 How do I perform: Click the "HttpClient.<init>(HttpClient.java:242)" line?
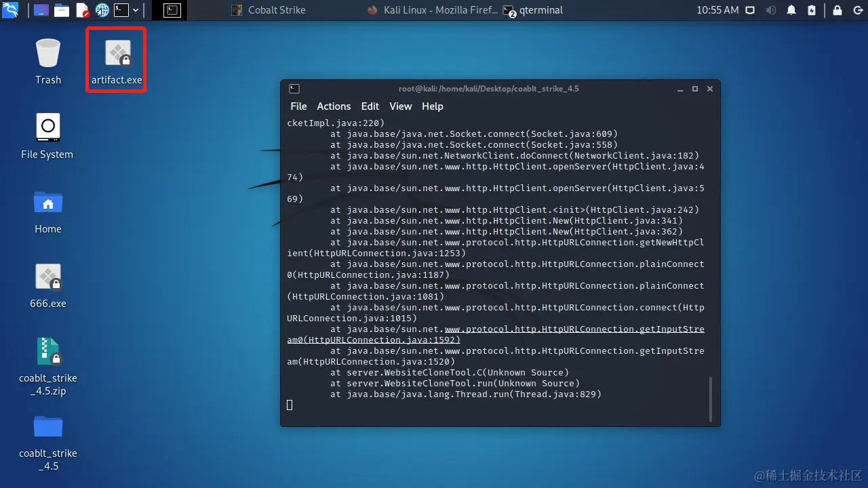[x=515, y=209]
